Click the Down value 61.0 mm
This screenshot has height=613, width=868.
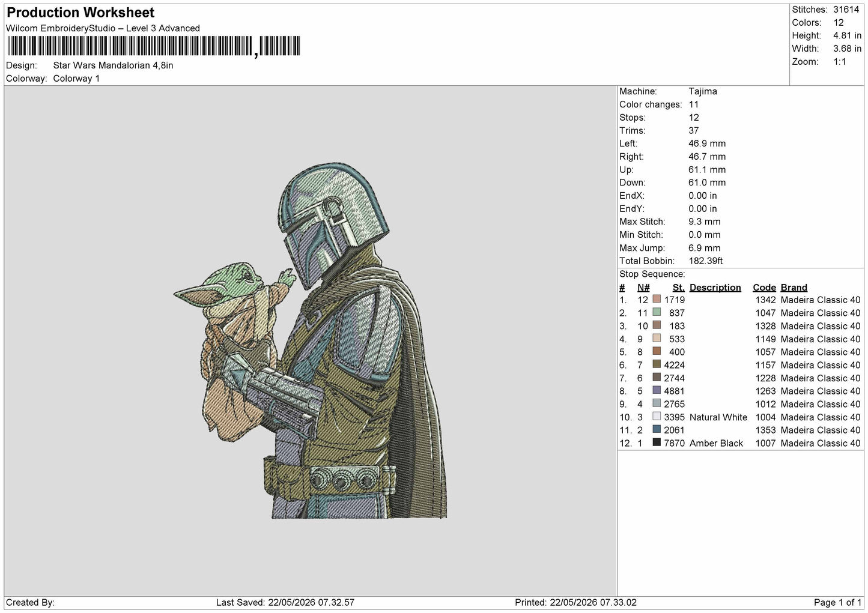707,183
